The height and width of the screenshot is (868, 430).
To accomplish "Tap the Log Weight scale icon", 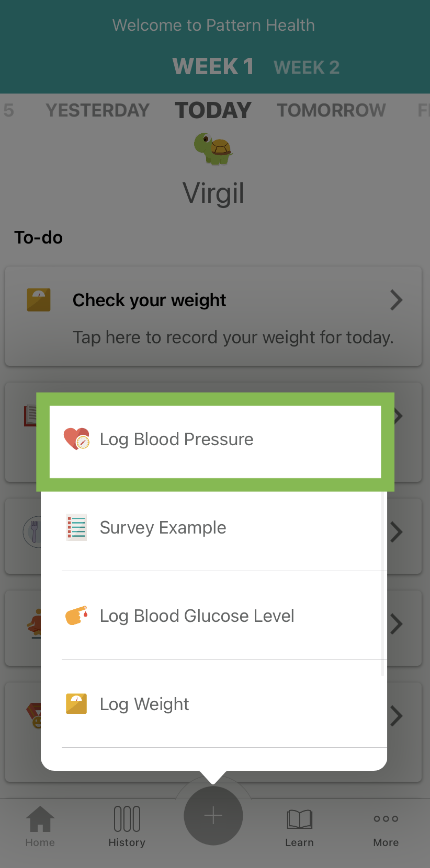I will point(76,704).
